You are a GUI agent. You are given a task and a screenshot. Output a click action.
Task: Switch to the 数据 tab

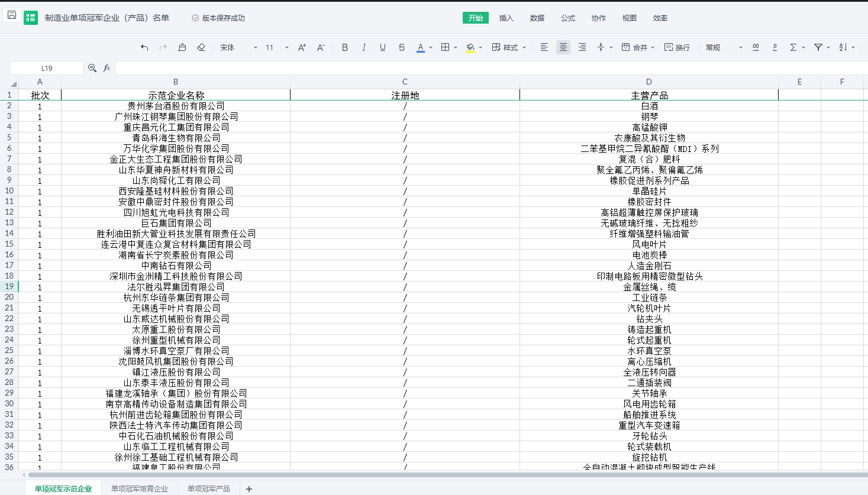click(537, 18)
